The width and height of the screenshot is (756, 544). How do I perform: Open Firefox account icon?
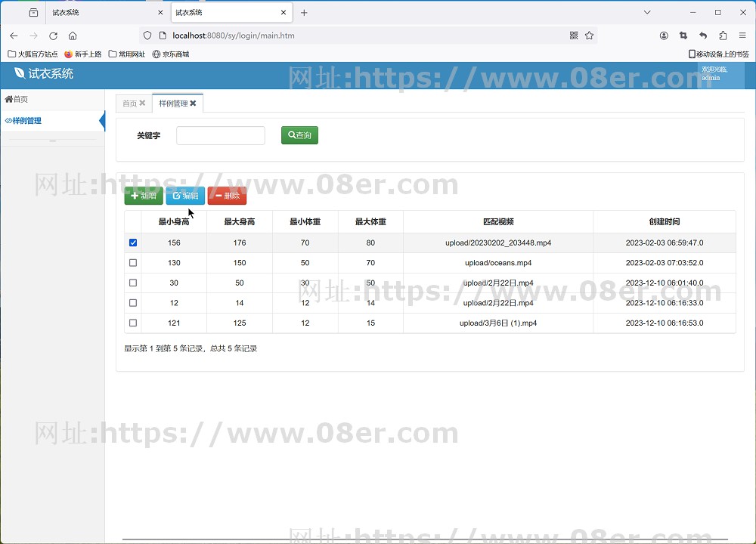point(664,36)
